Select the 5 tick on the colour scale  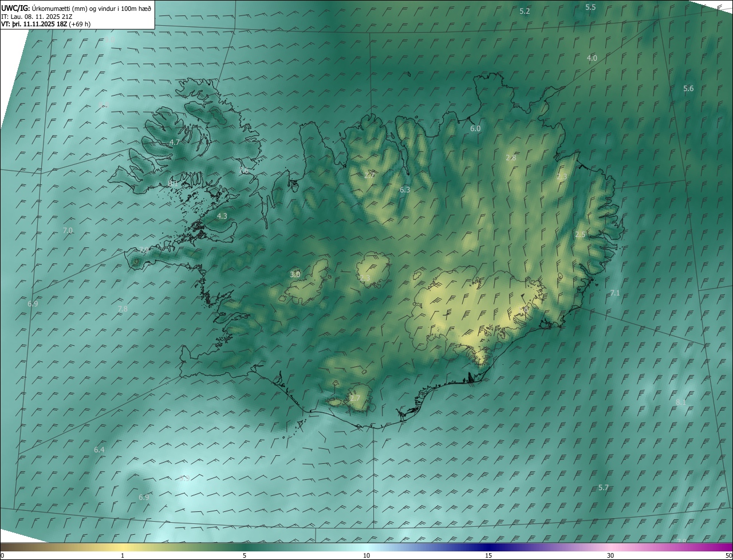(245, 555)
